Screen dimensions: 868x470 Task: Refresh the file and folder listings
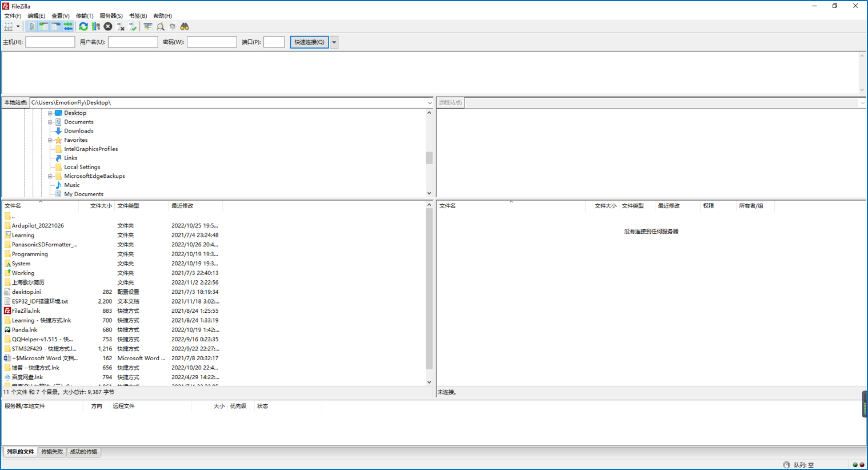click(x=83, y=26)
